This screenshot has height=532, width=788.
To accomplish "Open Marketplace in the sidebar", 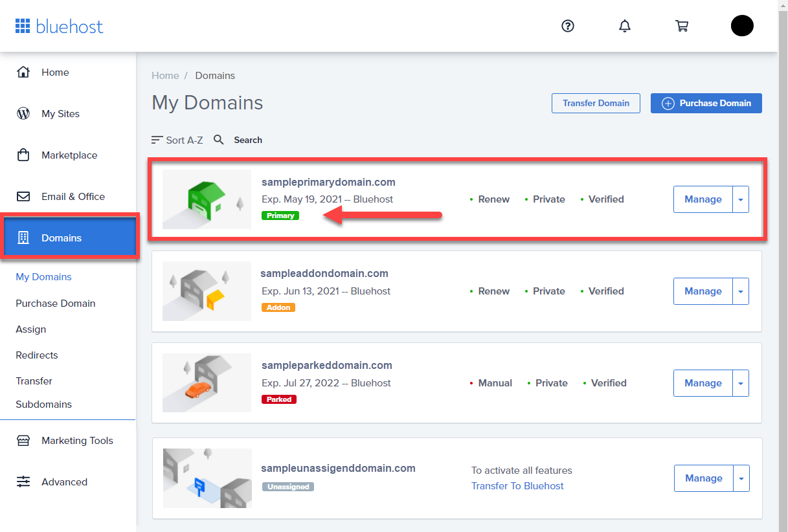I will pyautogui.click(x=68, y=155).
